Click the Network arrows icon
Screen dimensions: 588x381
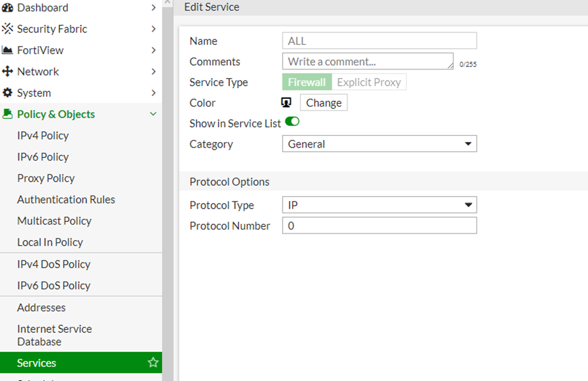[x=7, y=71]
